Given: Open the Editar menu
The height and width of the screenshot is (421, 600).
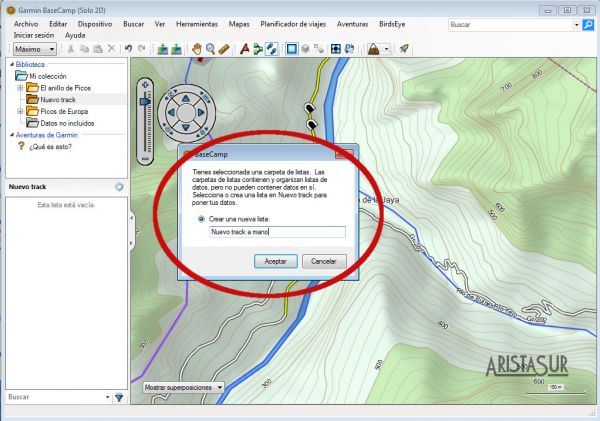Looking at the screenshot, I should click(58, 24).
